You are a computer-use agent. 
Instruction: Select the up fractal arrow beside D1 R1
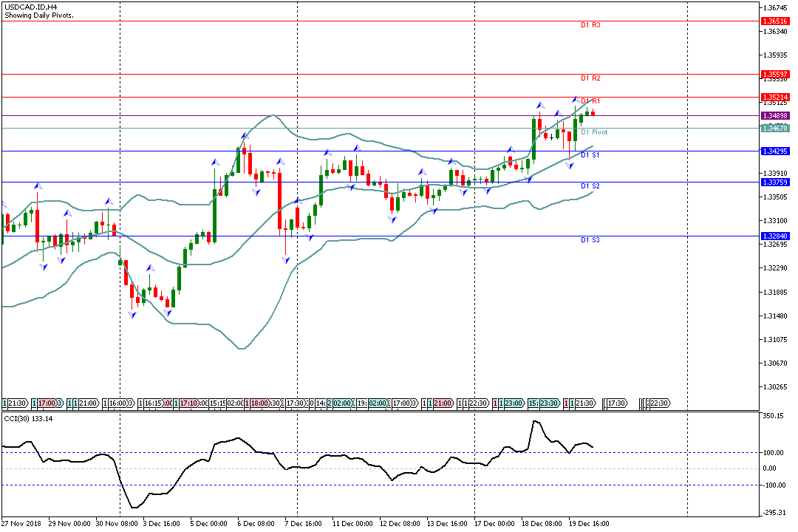tap(575, 99)
